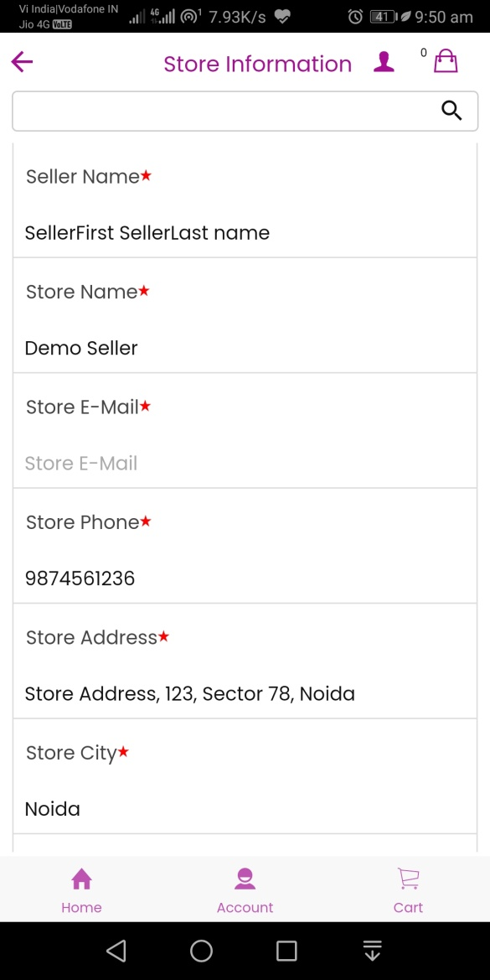
Task: Tap the magnifier search icon
Action: click(451, 111)
